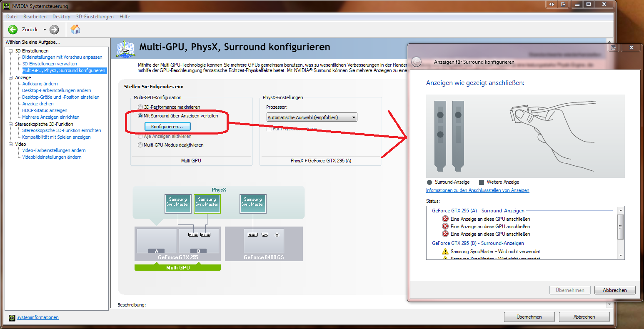Click the grey forward arrow in toolbar

[x=54, y=30]
